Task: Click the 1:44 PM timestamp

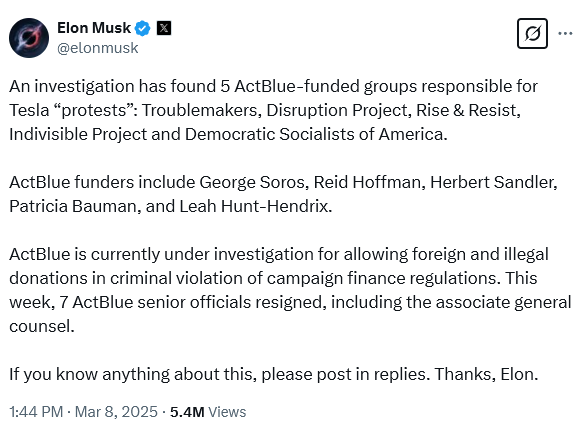Action: point(36,412)
